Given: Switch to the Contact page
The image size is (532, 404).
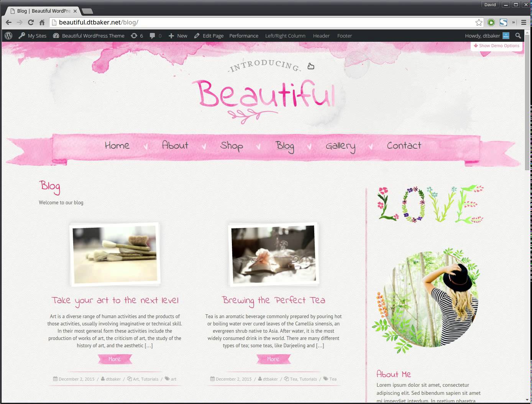Looking at the screenshot, I should point(404,145).
